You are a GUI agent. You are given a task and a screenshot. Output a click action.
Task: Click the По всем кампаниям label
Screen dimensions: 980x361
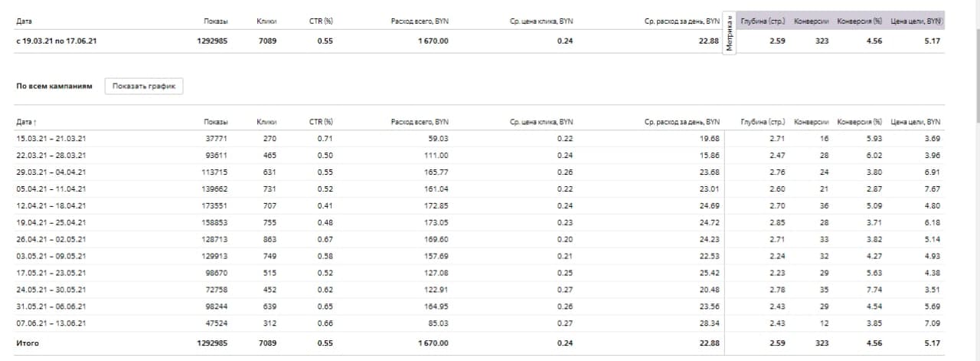[x=54, y=87]
